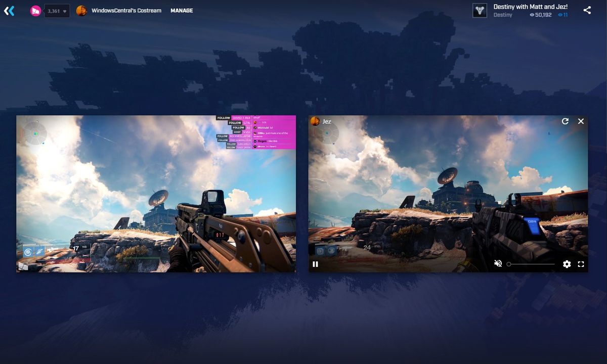Enter fullscreen on Jez's stream
Screen dimensions: 607x364
click(580, 264)
